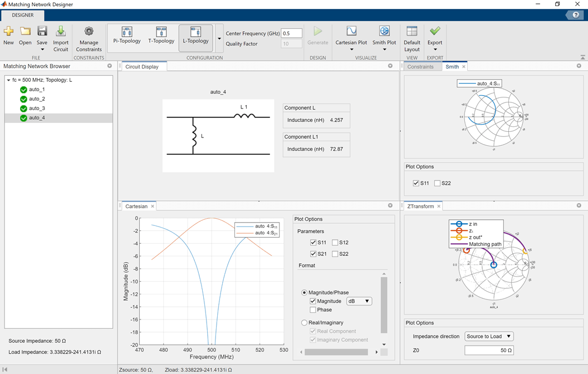Open the Export dropdown arrow
The height and width of the screenshot is (374, 588).
pos(435,50)
